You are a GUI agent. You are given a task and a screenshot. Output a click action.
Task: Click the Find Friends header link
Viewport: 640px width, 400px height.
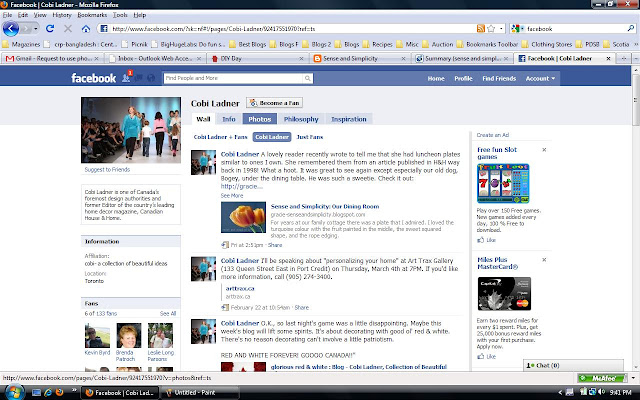tap(499, 78)
